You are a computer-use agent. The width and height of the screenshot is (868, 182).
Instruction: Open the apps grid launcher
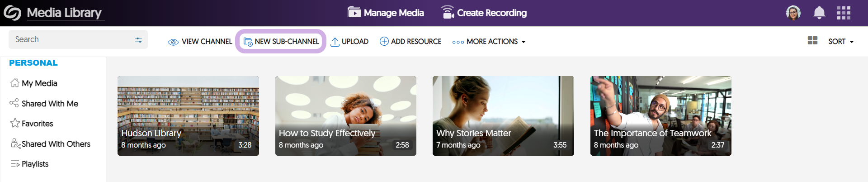pyautogui.click(x=844, y=13)
